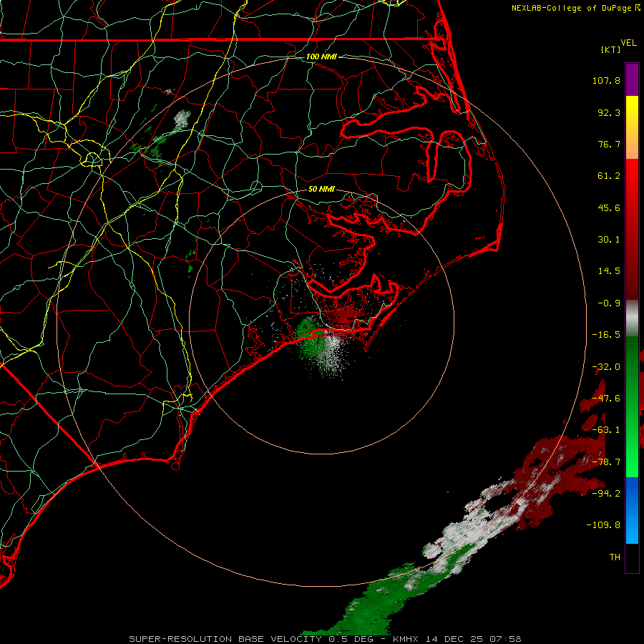Click the -16.5 legend value
644x644 pixels.
[x=606, y=335]
